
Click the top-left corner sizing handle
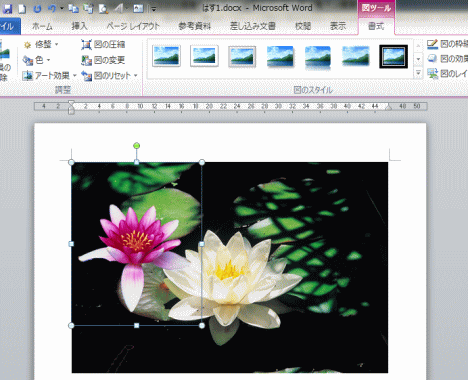(x=71, y=162)
